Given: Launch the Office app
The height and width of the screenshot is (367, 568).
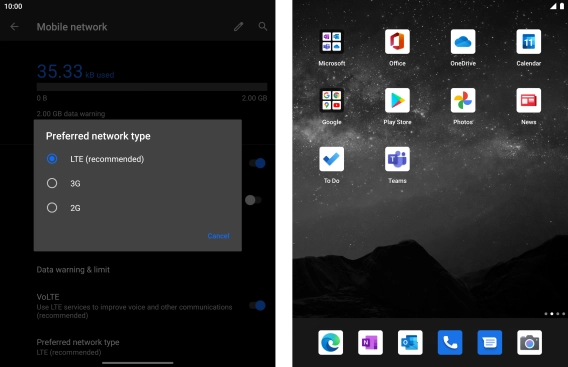Looking at the screenshot, I should (397, 42).
